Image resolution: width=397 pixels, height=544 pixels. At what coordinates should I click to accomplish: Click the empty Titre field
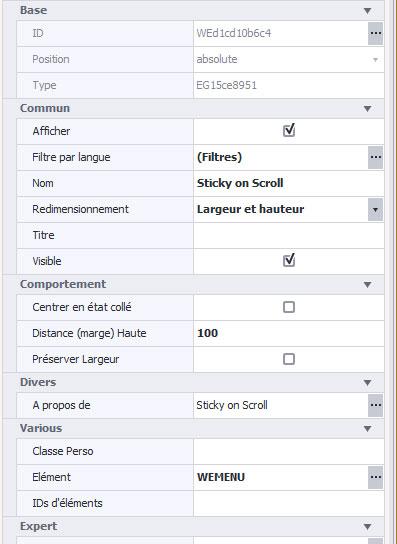[289, 235]
